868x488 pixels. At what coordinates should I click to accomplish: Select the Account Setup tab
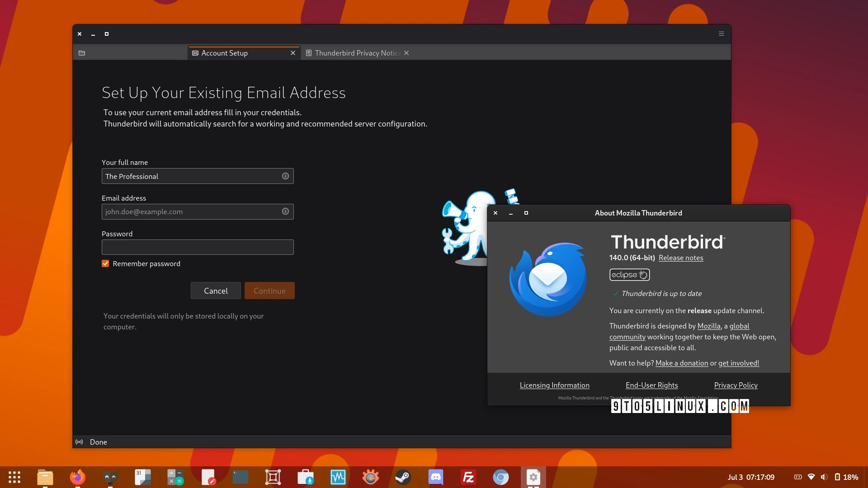click(225, 53)
